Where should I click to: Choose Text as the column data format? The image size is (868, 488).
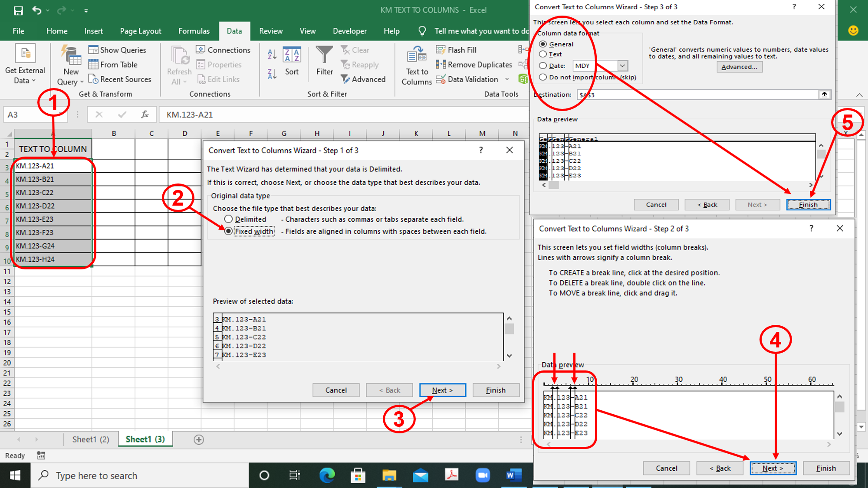(x=543, y=54)
